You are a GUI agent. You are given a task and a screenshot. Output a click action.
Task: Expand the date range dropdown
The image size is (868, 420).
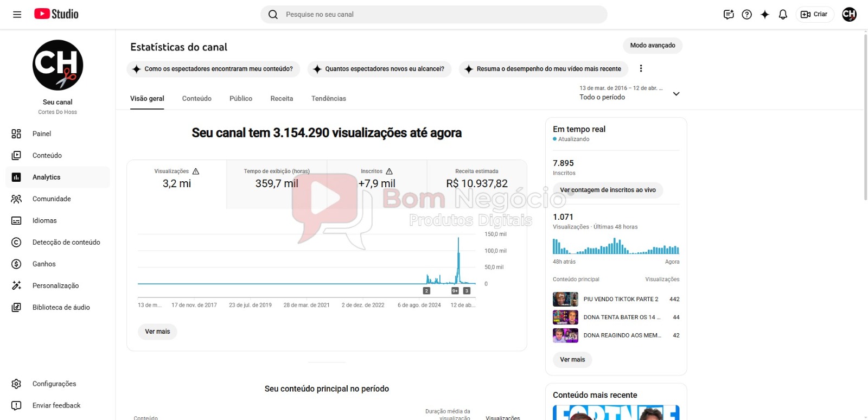[x=676, y=94]
